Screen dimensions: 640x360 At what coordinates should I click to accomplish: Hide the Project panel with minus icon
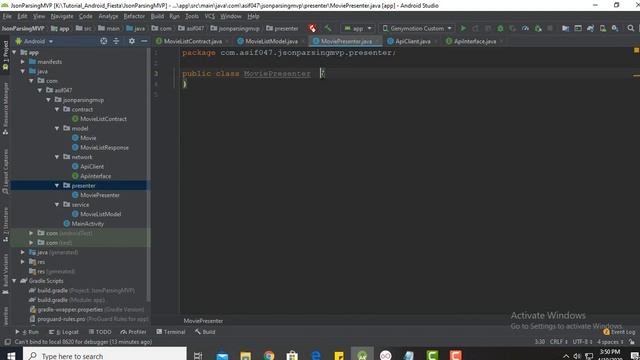pos(144,41)
